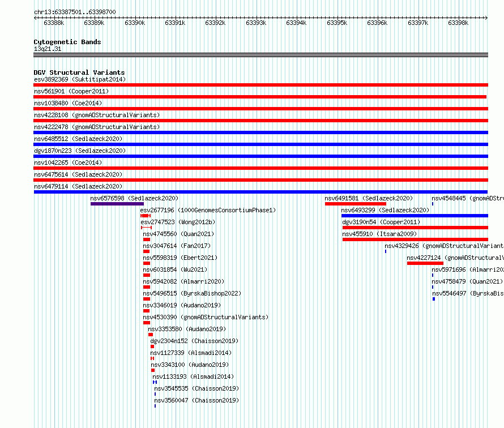Click the 13q21.31 cytogenetic band bar
The width and height of the screenshot is (504, 428).
260,55
